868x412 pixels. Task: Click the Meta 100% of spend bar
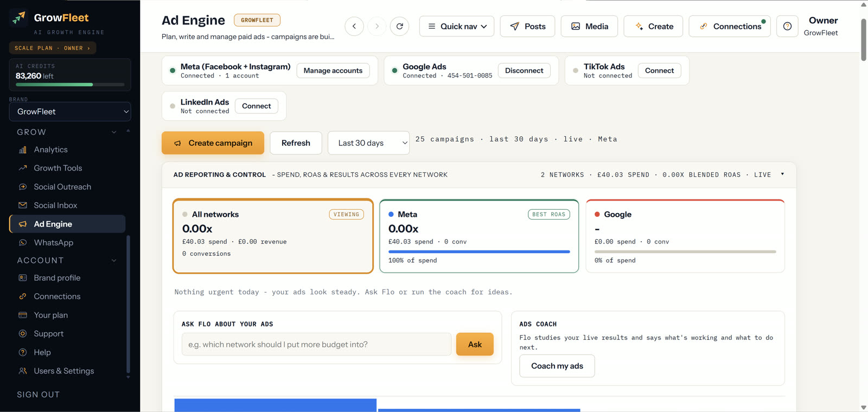click(x=479, y=252)
